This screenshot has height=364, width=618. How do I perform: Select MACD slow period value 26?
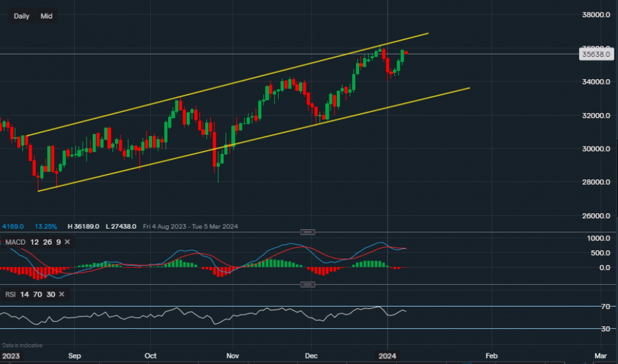pos(47,242)
